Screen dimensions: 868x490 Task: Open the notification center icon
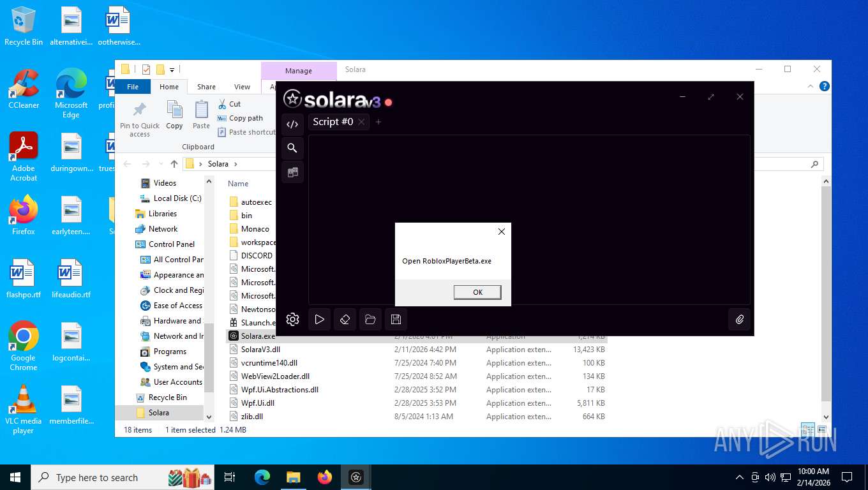click(x=847, y=477)
